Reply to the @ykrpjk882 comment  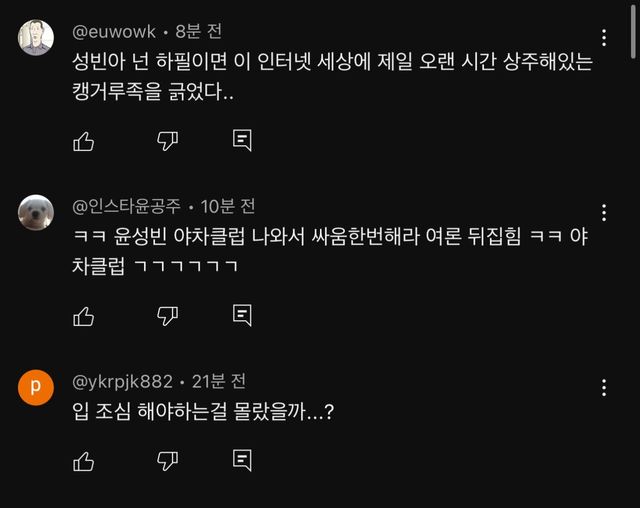tap(242, 461)
